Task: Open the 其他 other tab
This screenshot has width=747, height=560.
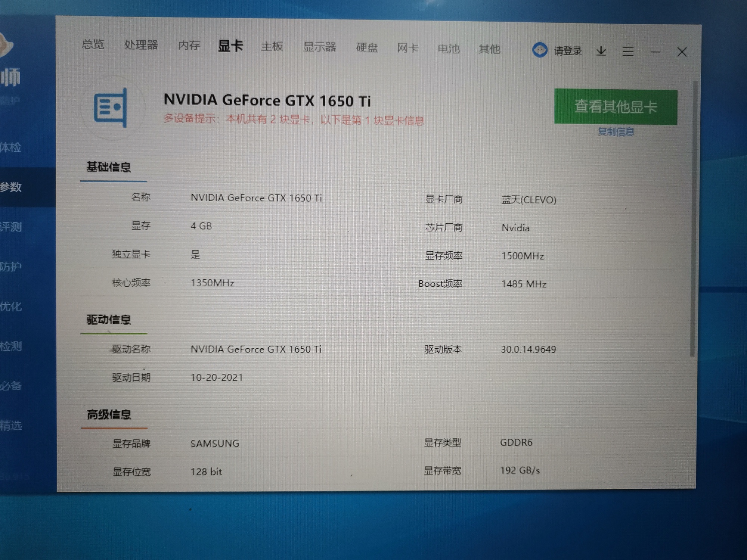Action: point(489,49)
